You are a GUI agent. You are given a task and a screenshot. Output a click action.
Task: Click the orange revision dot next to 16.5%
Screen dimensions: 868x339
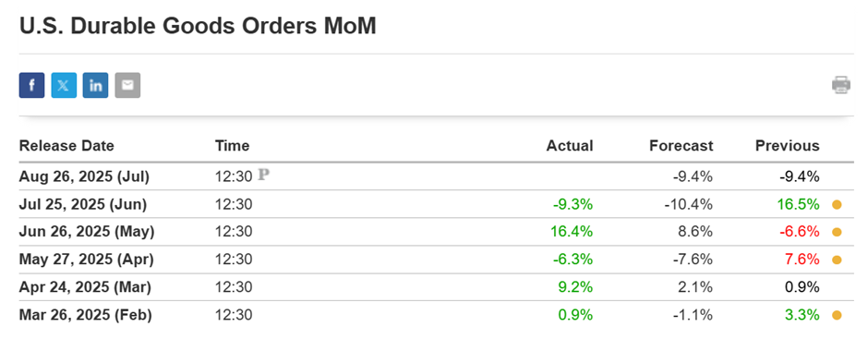837,205
